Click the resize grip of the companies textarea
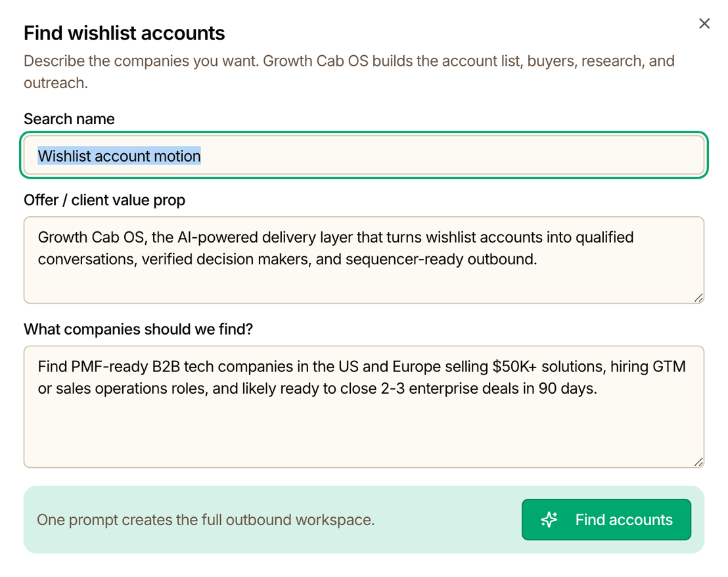This screenshot has width=728, height=577. coord(698,462)
